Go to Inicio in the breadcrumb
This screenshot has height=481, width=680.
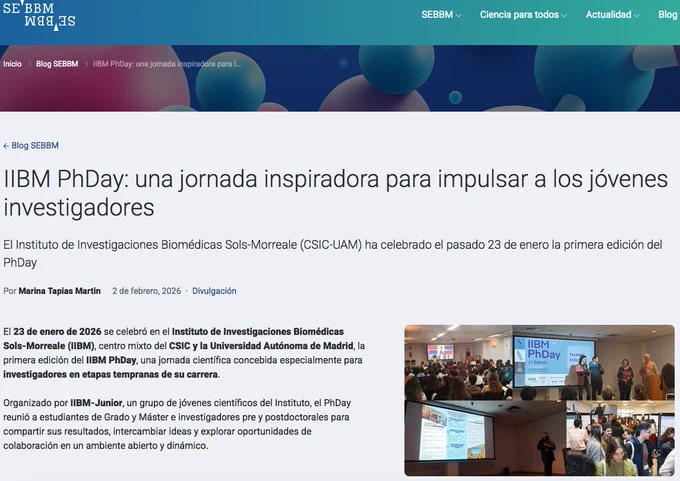coord(12,64)
